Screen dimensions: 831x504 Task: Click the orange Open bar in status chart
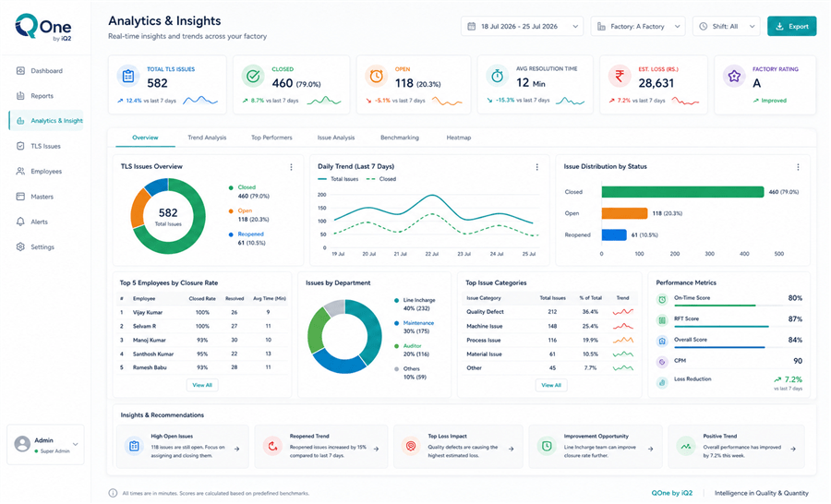click(624, 213)
